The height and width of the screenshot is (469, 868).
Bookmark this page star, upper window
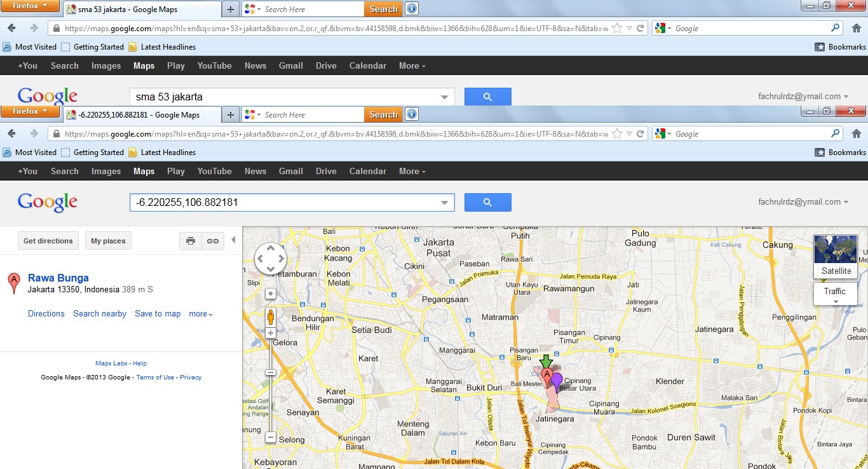coord(617,29)
